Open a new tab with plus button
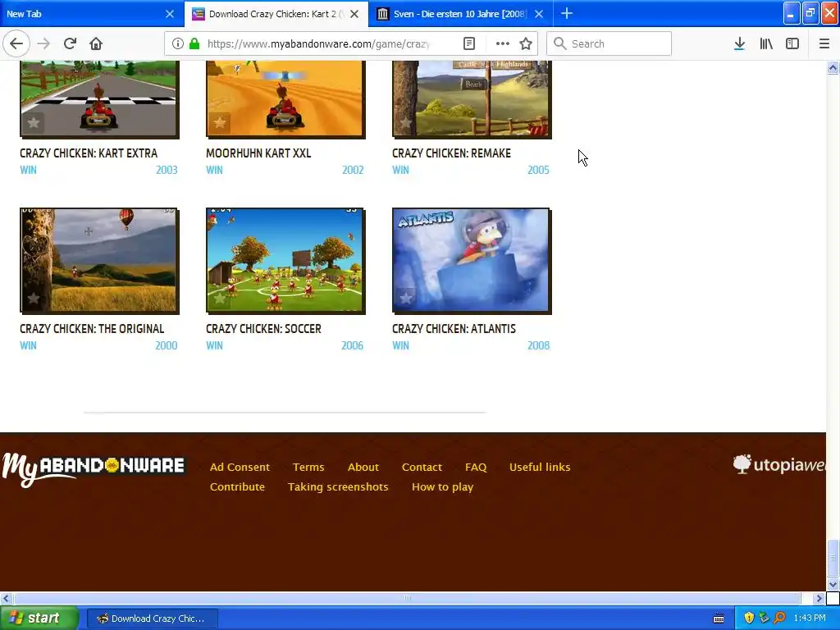This screenshot has width=840, height=630. pyautogui.click(x=567, y=13)
